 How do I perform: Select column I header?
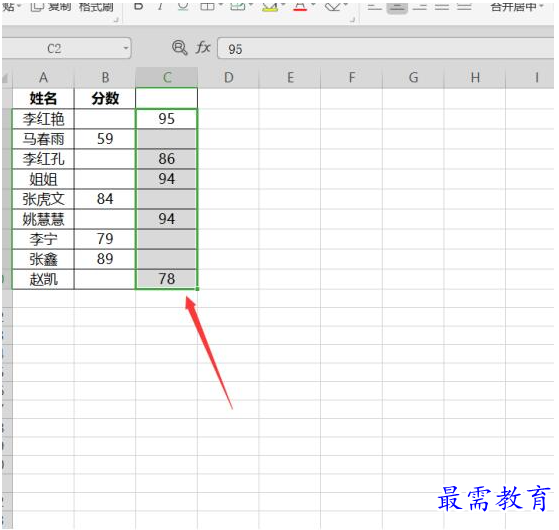pyautogui.click(x=530, y=77)
